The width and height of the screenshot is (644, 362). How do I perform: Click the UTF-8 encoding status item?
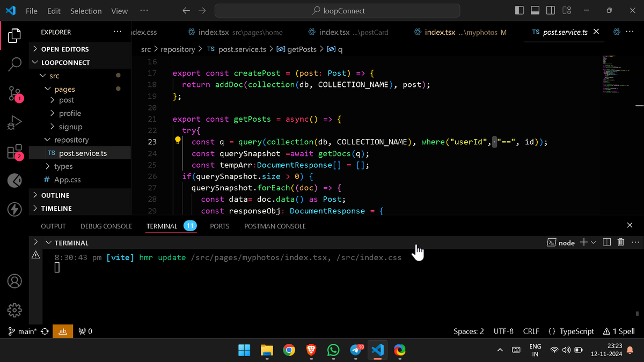(503, 331)
